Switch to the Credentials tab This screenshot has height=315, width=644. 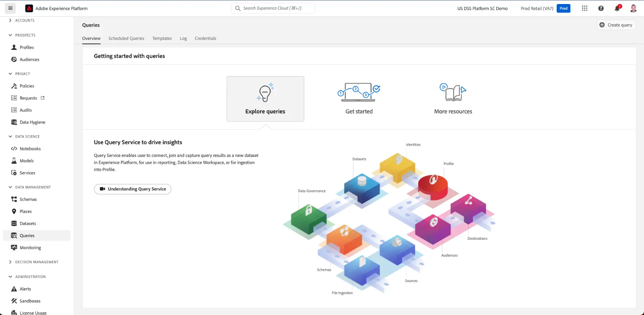[205, 39]
